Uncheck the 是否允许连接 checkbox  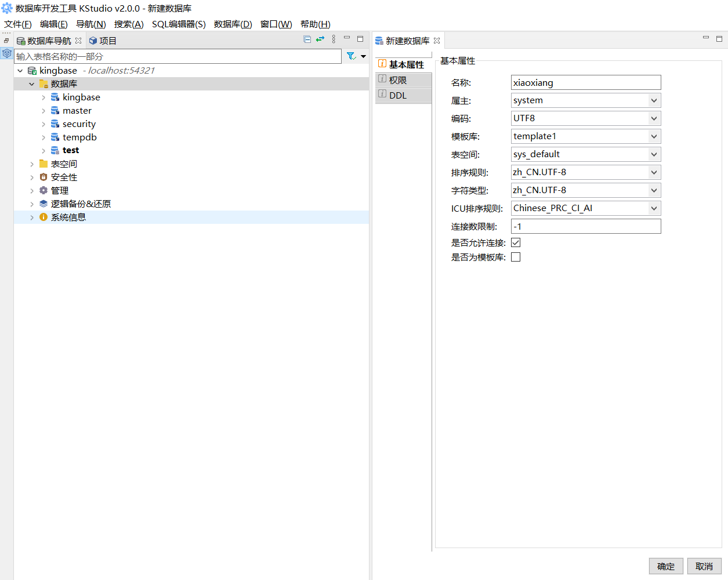[x=516, y=242]
